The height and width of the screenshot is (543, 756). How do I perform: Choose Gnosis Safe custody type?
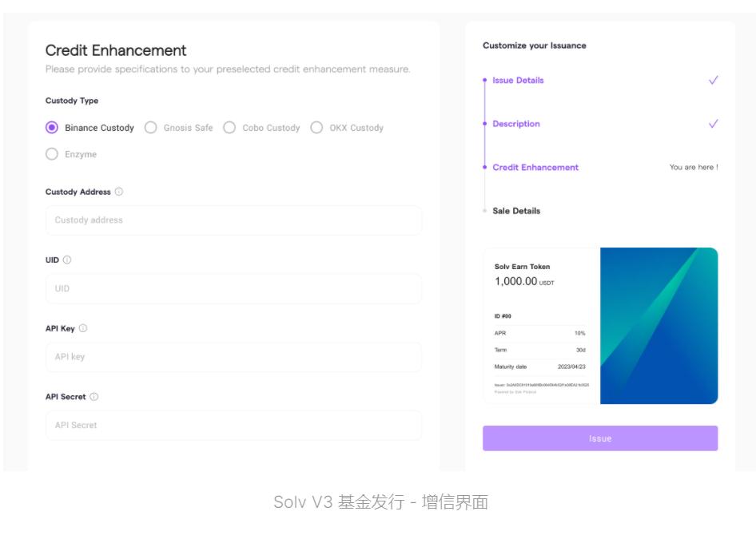point(151,128)
